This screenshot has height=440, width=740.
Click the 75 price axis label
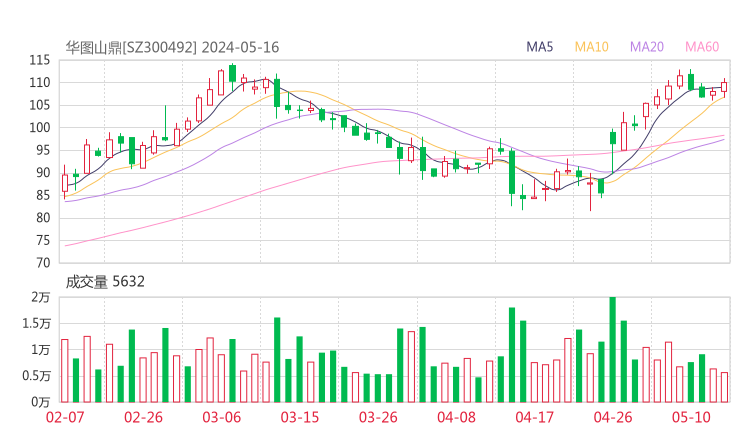tap(43, 240)
